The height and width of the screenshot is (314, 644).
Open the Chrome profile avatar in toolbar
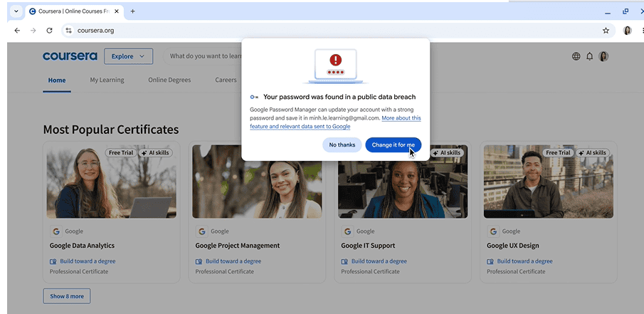(627, 31)
